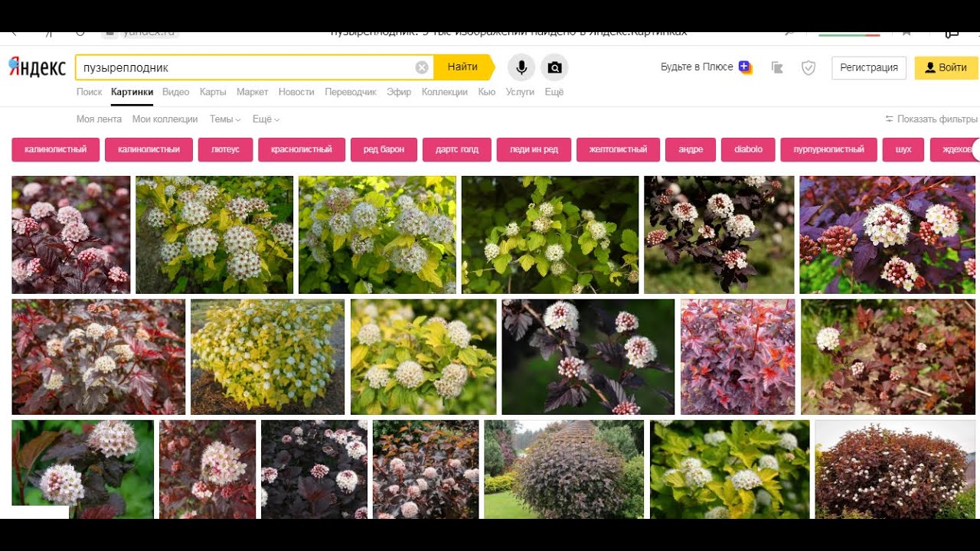Screen dimensions: 980x551
Task: Open the Кью tab
Action: [486, 92]
